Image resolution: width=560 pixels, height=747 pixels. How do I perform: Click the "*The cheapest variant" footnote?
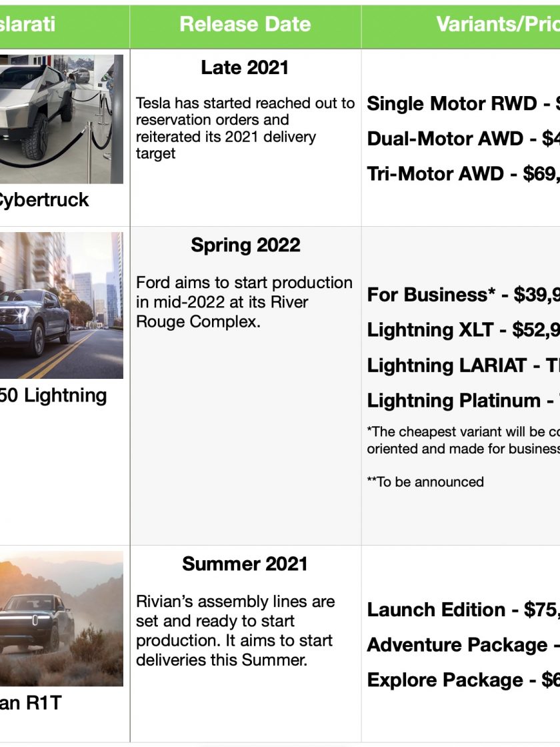463,440
